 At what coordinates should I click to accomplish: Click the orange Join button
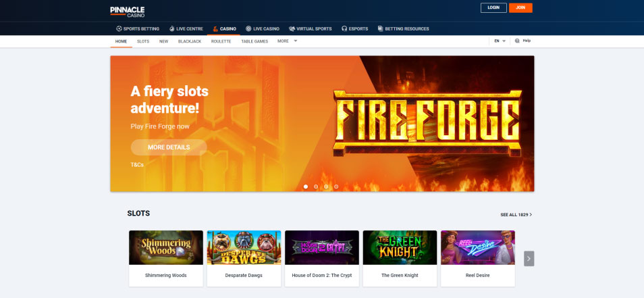[x=520, y=8]
